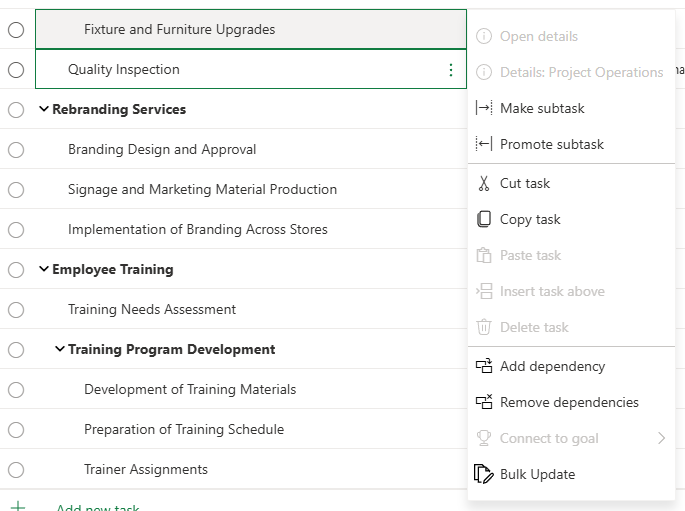Select the Fixture and Furniture Upgrades task name

point(180,30)
